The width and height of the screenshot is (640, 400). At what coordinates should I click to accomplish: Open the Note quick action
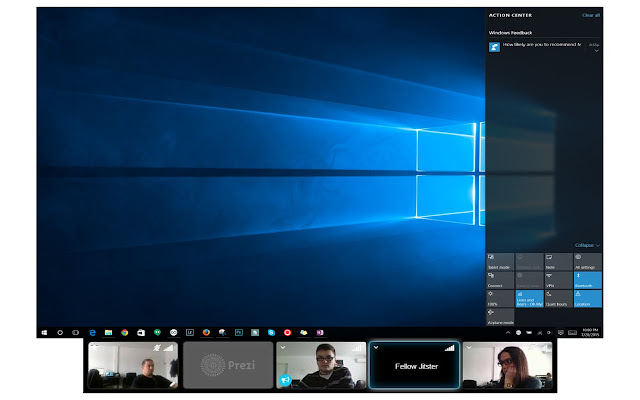click(558, 262)
